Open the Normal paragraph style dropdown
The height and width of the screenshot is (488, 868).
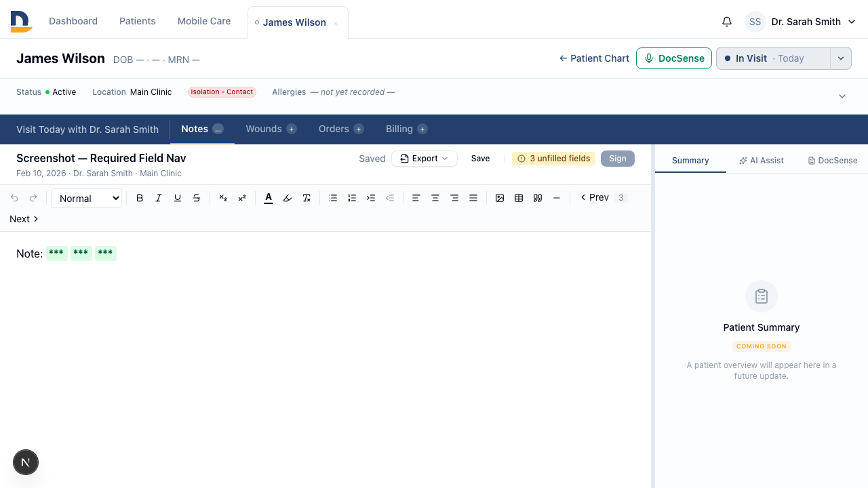click(x=87, y=198)
